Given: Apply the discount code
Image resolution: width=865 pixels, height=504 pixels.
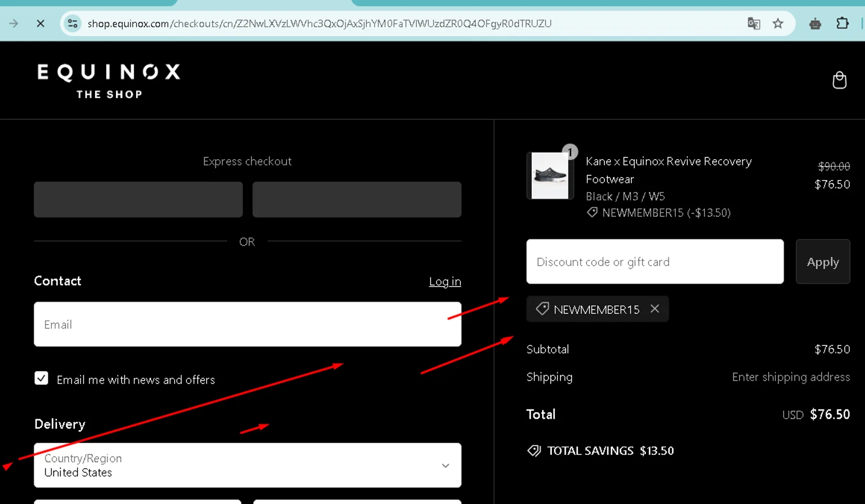Looking at the screenshot, I should click(823, 262).
